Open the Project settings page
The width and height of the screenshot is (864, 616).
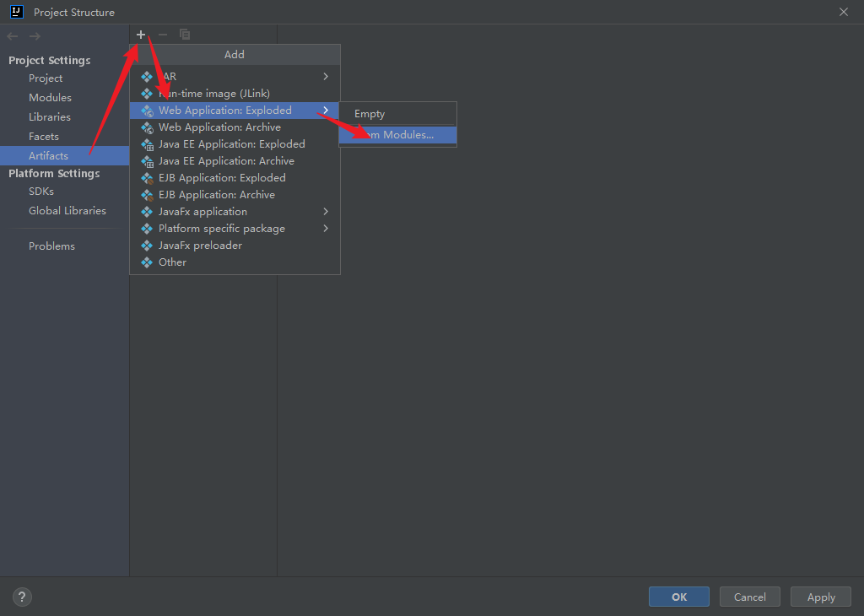tap(64, 78)
